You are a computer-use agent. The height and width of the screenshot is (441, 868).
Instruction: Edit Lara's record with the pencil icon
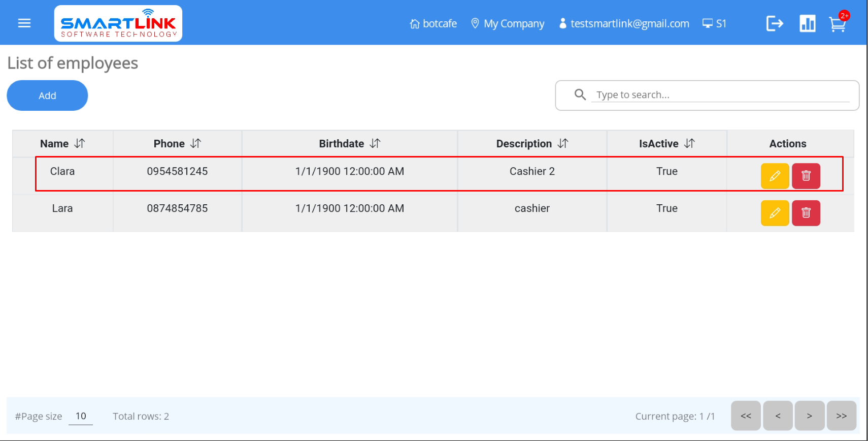775,213
